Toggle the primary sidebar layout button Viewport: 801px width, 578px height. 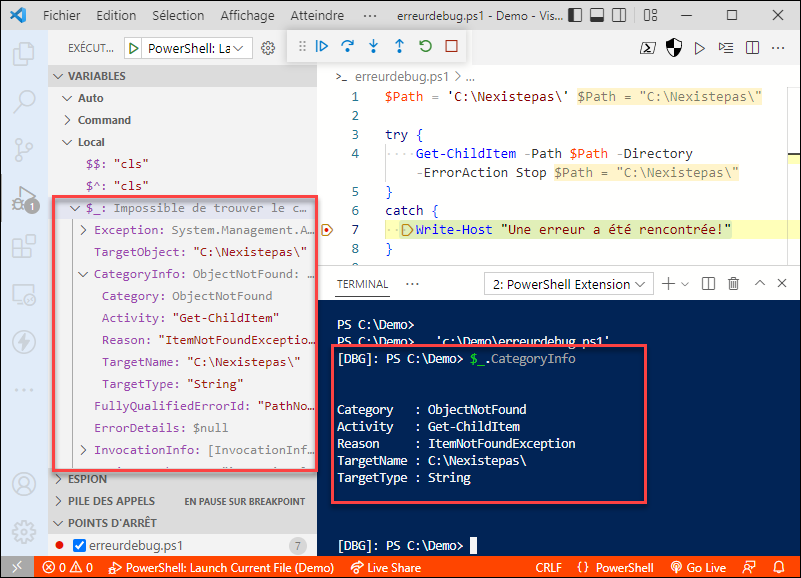(575, 15)
